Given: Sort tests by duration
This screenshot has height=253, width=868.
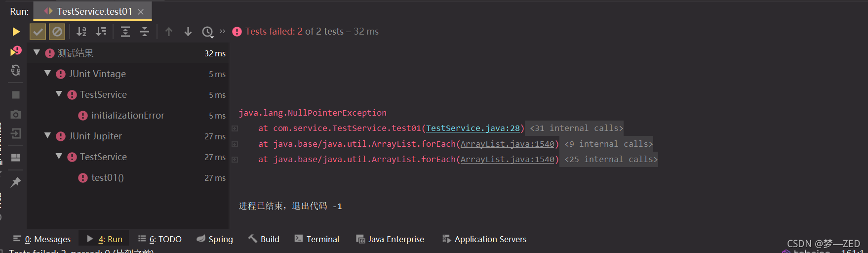Looking at the screenshot, I should point(101,32).
